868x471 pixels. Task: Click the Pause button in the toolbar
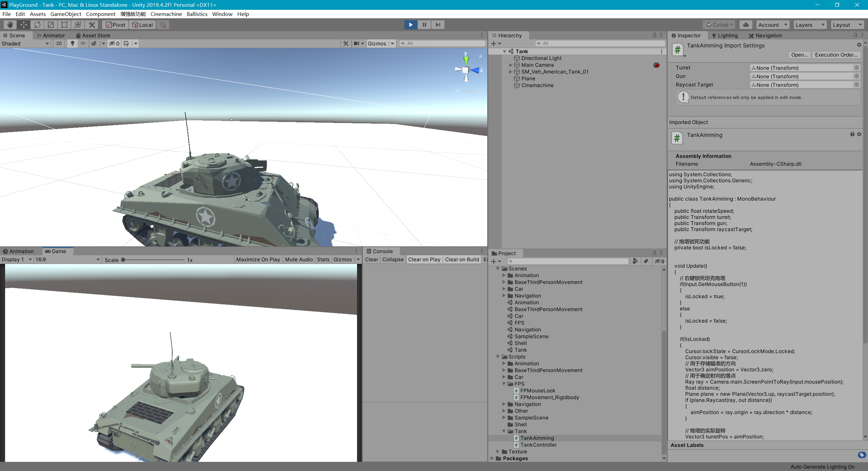[x=424, y=24]
